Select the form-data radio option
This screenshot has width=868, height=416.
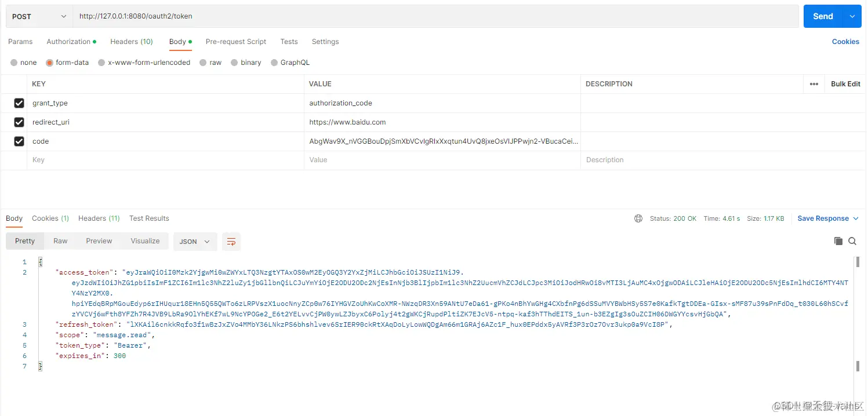coord(49,63)
